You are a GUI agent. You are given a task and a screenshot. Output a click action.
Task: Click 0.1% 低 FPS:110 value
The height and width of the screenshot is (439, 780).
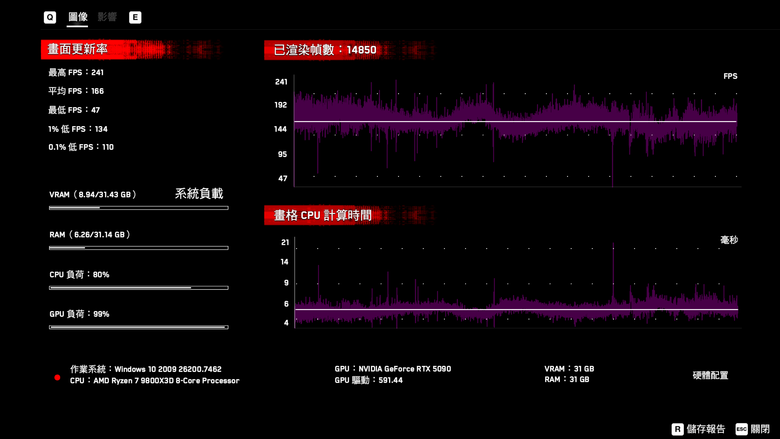point(81,147)
